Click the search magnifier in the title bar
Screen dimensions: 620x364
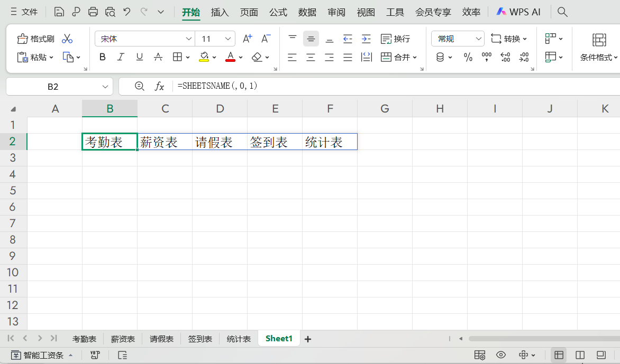(562, 11)
